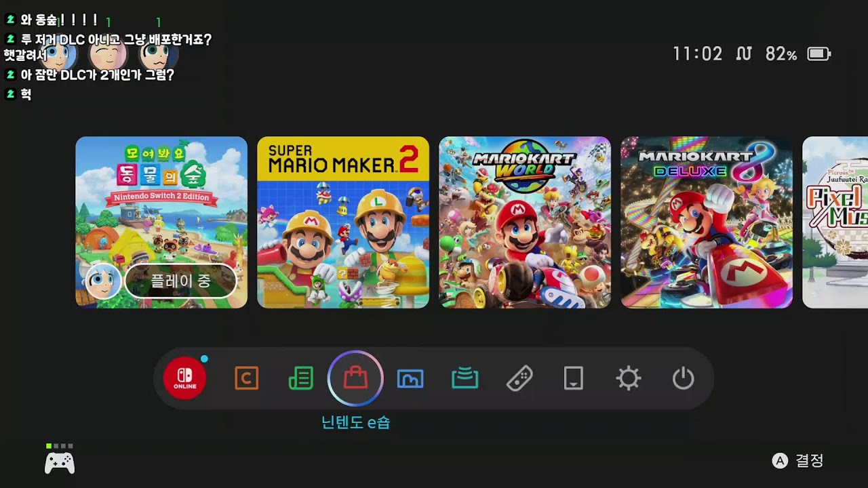
Task: Open the GameChat icon marked C
Action: tap(246, 378)
